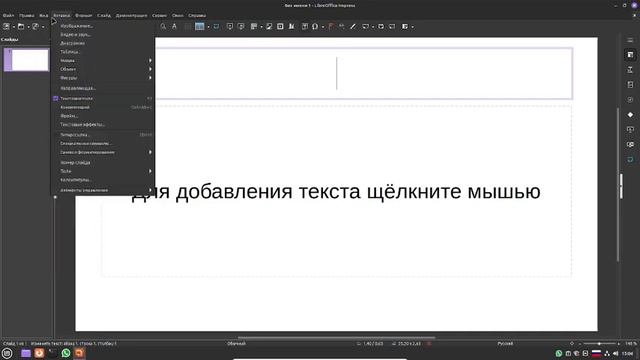Viewport: 640px width, 360px height.
Task: Start slideshow from first slide icon
Action: (230, 27)
